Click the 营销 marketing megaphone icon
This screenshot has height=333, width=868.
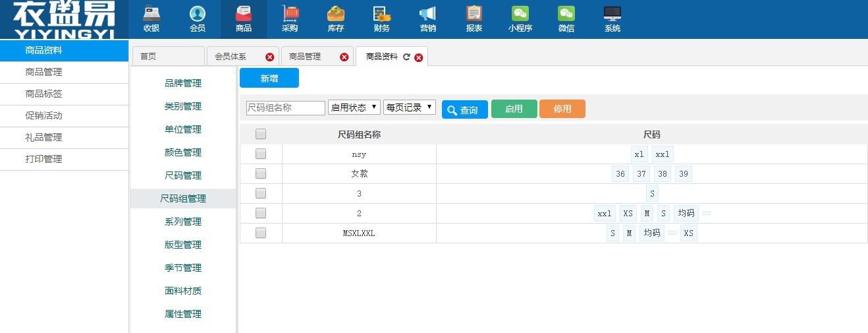[428, 14]
